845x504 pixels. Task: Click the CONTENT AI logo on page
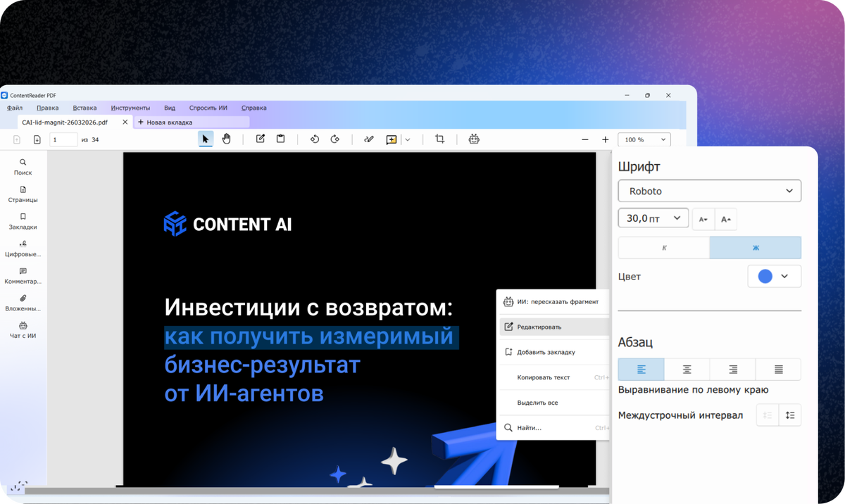[227, 224]
